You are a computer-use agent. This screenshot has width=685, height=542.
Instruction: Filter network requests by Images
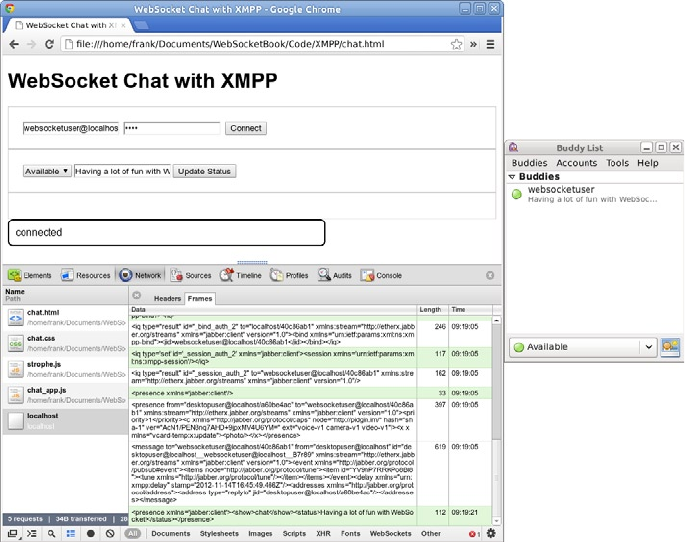coord(260,533)
